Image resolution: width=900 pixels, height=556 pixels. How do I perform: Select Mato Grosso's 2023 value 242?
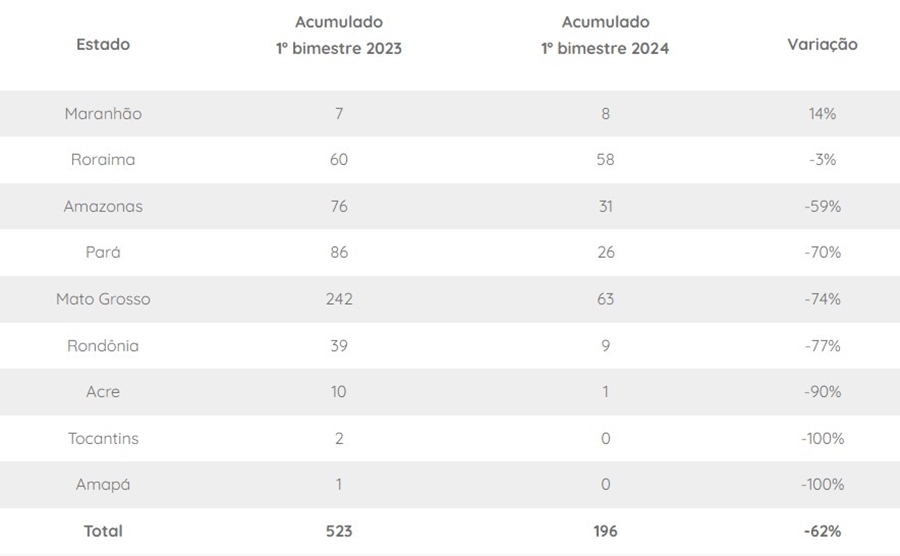pyautogui.click(x=339, y=299)
